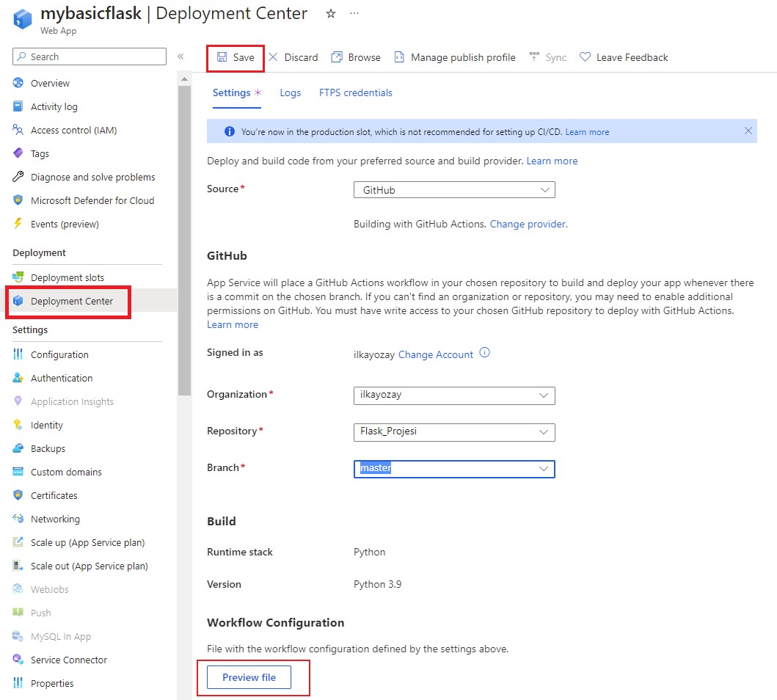Favorite the page with the star icon
777x700 pixels.
click(x=330, y=14)
